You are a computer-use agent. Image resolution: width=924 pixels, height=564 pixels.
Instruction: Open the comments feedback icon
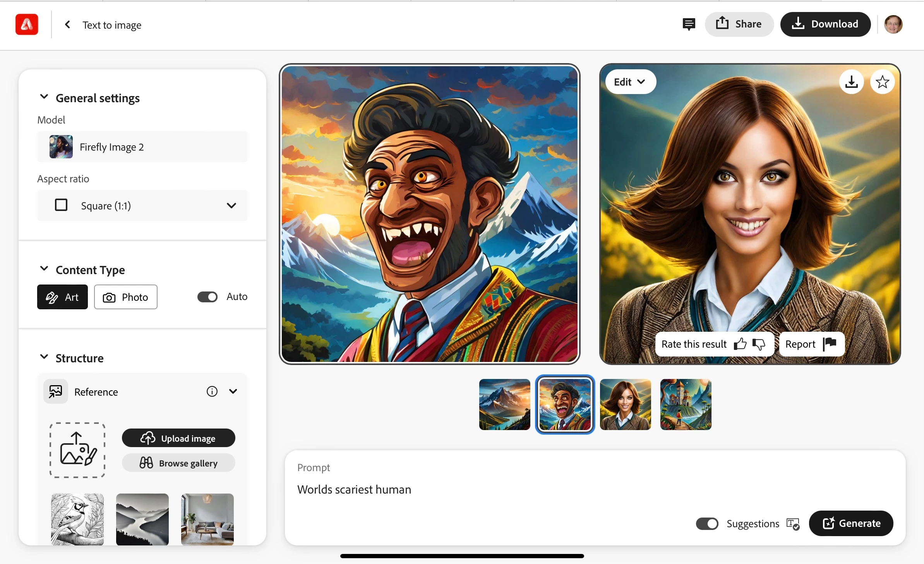689,24
